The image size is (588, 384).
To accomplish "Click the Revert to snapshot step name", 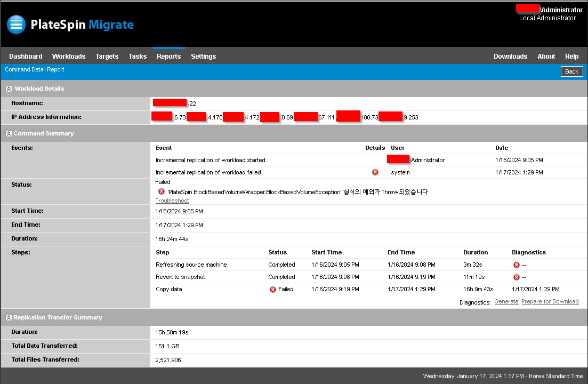I will [x=180, y=277].
